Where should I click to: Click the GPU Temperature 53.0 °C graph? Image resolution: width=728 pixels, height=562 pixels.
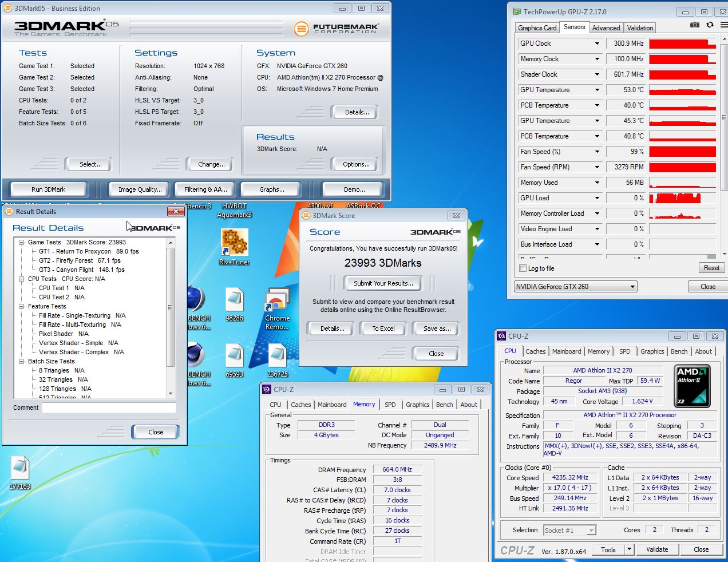[x=682, y=90]
